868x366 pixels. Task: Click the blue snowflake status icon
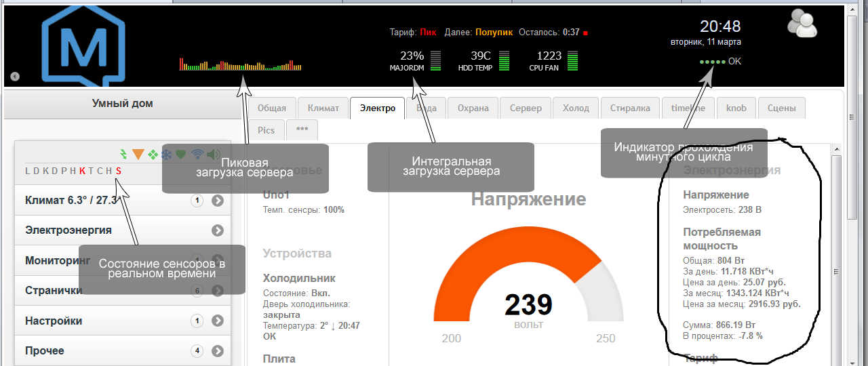[166, 155]
